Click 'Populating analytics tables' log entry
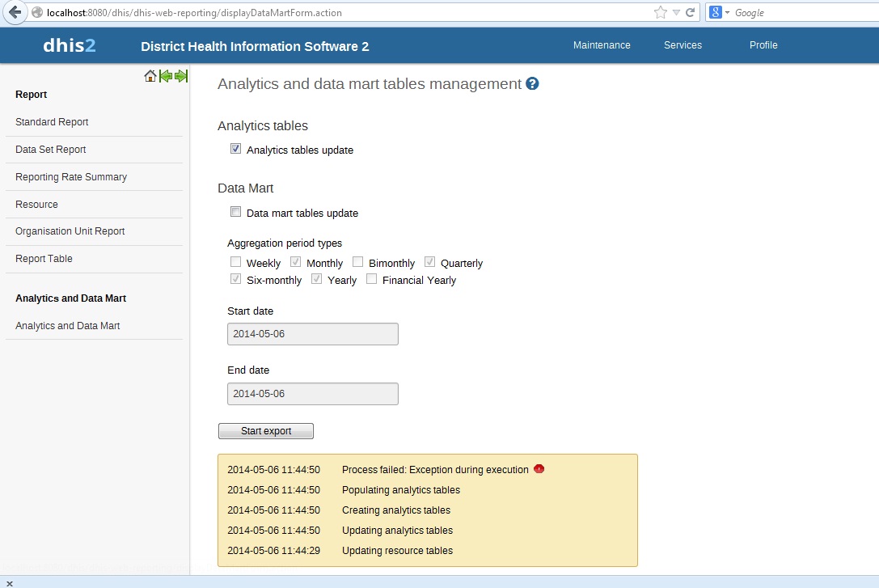This screenshot has height=588, width=879. coord(401,490)
